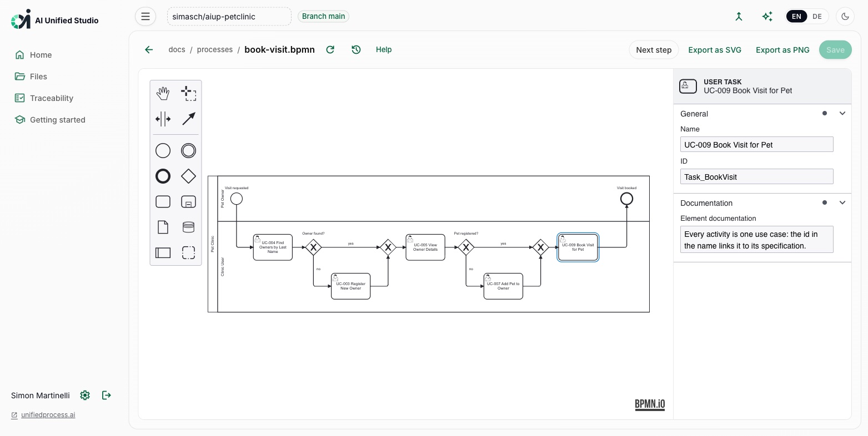This screenshot has height=436, width=868.
Task: Open user settings gear icon
Action: [x=85, y=395]
